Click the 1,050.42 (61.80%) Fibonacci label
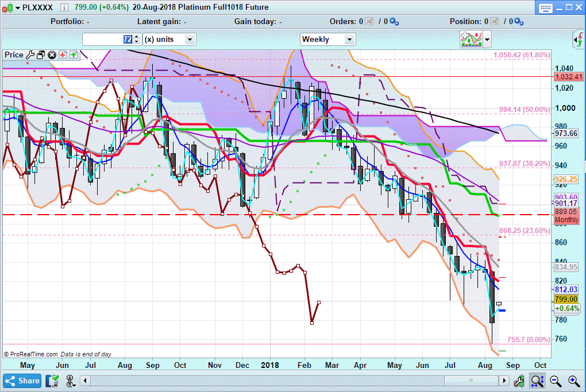This screenshot has width=586, height=392. 522,55
